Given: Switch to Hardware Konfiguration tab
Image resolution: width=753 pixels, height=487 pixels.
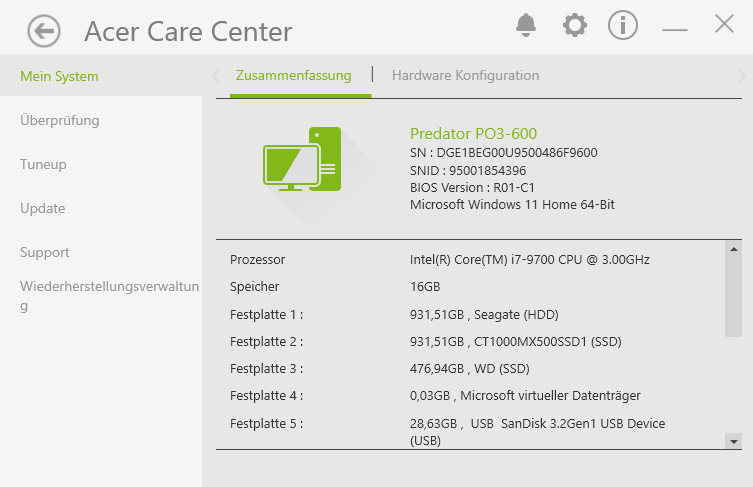Looking at the screenshot, I should pos(465,75).
